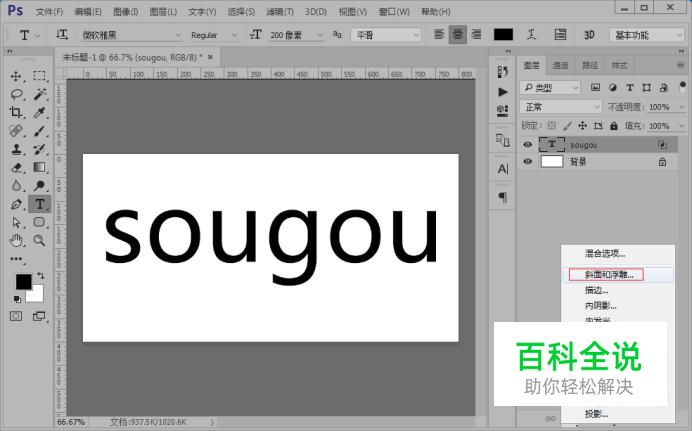692x431 pixels.
Task: Select the Magic Wand tool
Action: (x=39, y=94)
